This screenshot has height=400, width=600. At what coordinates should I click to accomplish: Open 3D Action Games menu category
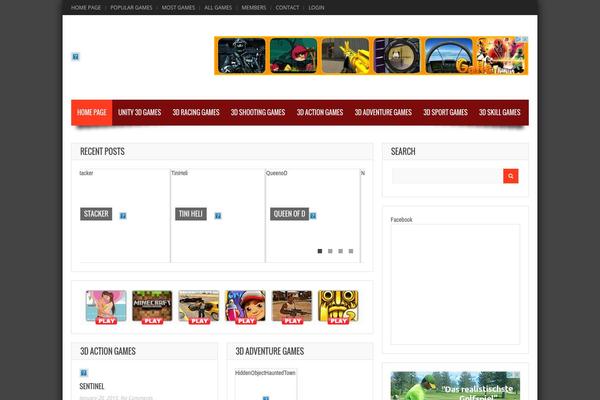coord(320,113)
